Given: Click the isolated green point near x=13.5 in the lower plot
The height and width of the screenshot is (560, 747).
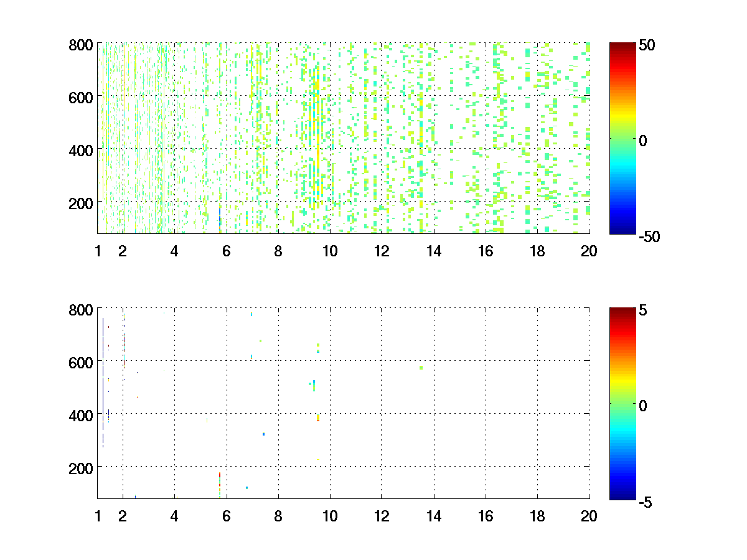Looking at the screenshot, I should [x=421, y=368].
